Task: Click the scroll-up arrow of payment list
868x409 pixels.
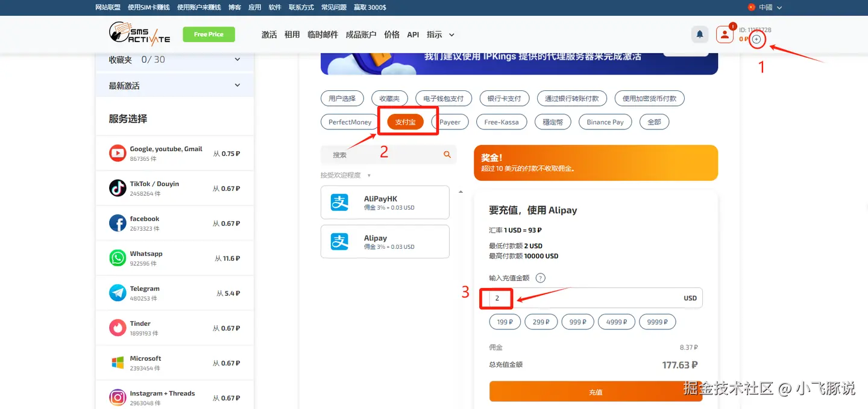Action: (x=461, y=192)
